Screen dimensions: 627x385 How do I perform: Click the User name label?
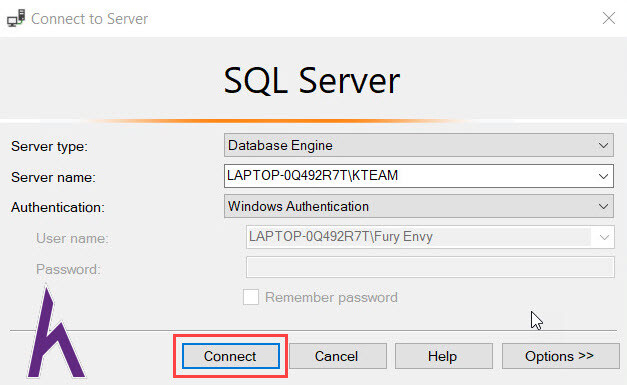pyautogui.click(x=72, y=238)
